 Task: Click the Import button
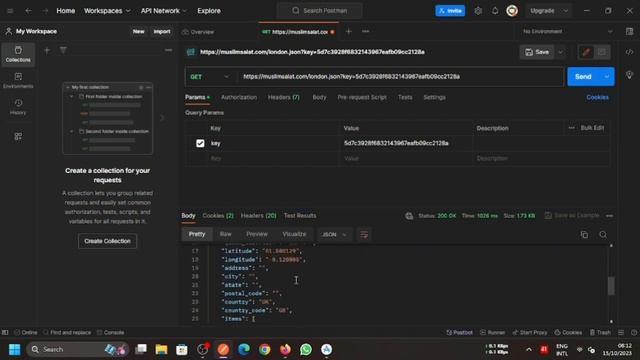pyautogui.click(x=162, y=31)
